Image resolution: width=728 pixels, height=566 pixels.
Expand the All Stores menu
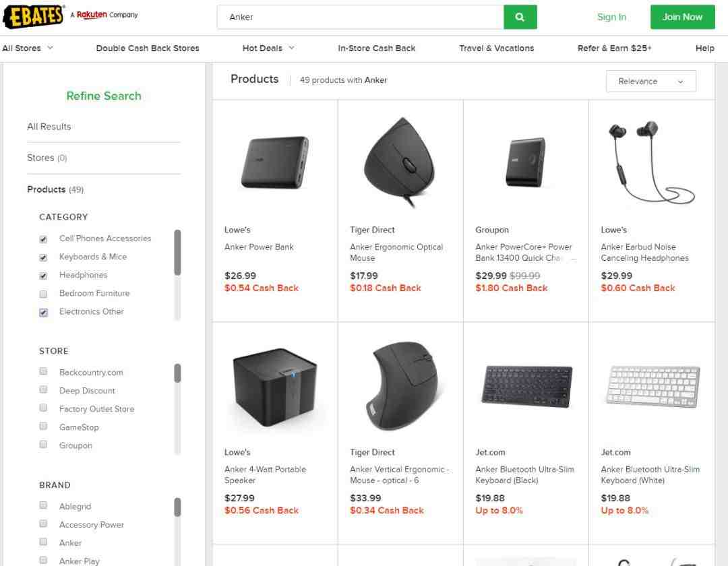click(x=28, y=49)
